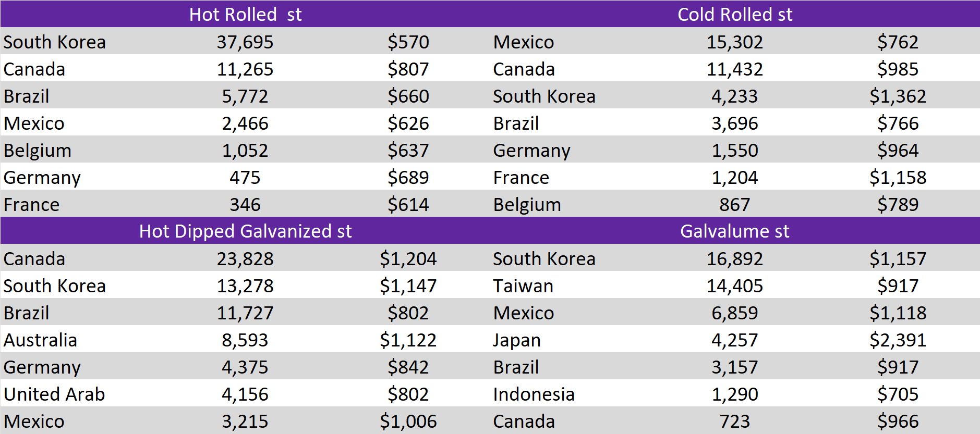Viewport: 980px width, 434px height.
Task: Click the Indonesia row label
Action: [x=534, y=394]
